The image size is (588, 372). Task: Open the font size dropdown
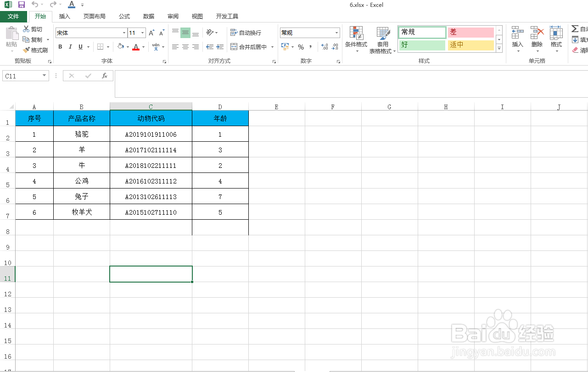pyautogui.click(x=143, y=33)
